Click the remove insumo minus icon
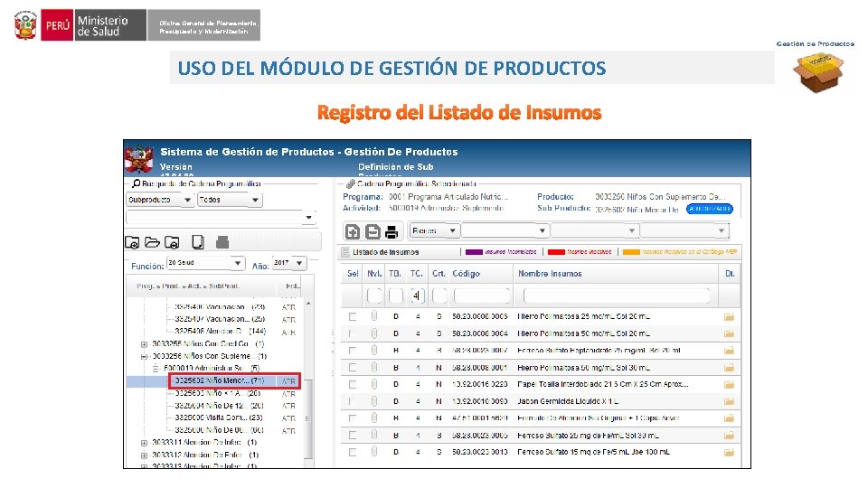Image resolution: width=868 pixels, height=488 pixels. click(373, 232)
